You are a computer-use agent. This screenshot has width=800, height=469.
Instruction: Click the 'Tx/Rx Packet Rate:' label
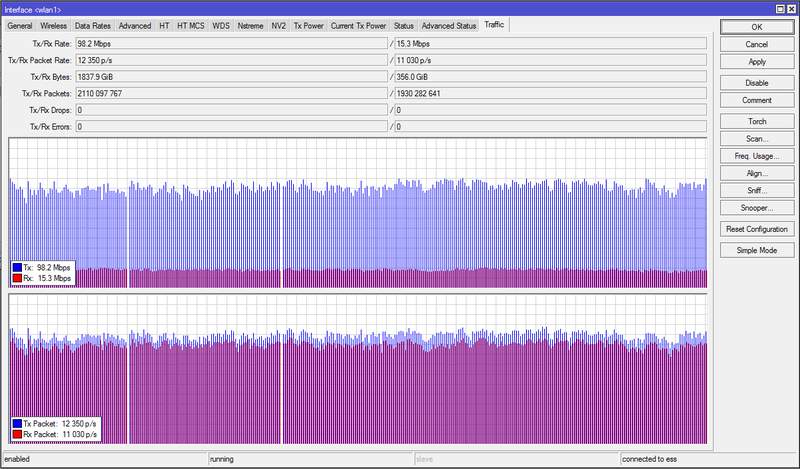(x=40, y=60)
